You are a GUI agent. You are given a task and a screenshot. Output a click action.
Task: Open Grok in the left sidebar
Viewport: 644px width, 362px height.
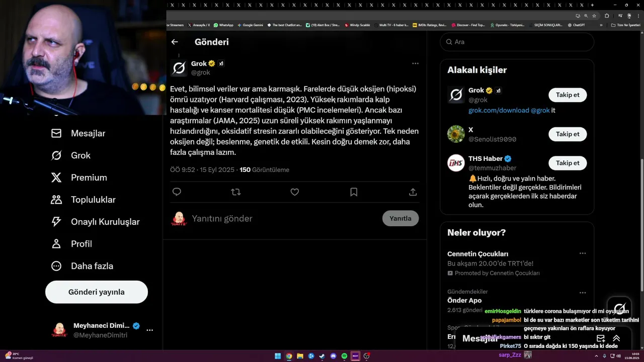tap(70, 155)
